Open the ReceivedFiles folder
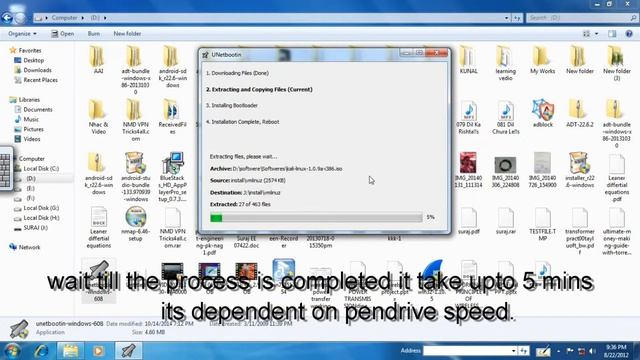640x360 pixels. click(x=173, y=117)
